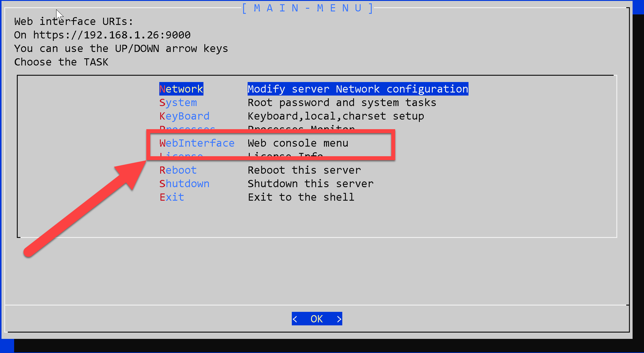This screenshot has width=644, height=353.
Task: Select the Network menu entry
Action: [x=181, y=89]
